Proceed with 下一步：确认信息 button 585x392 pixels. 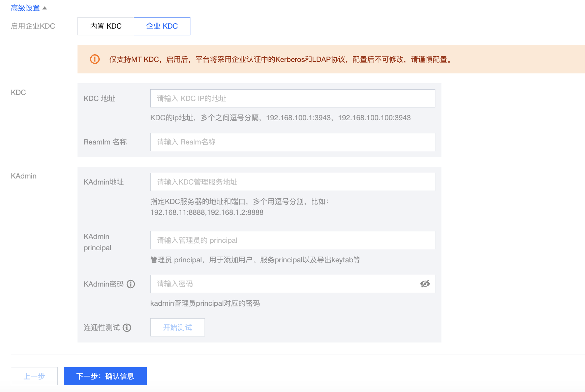click(x=105, y=376)
